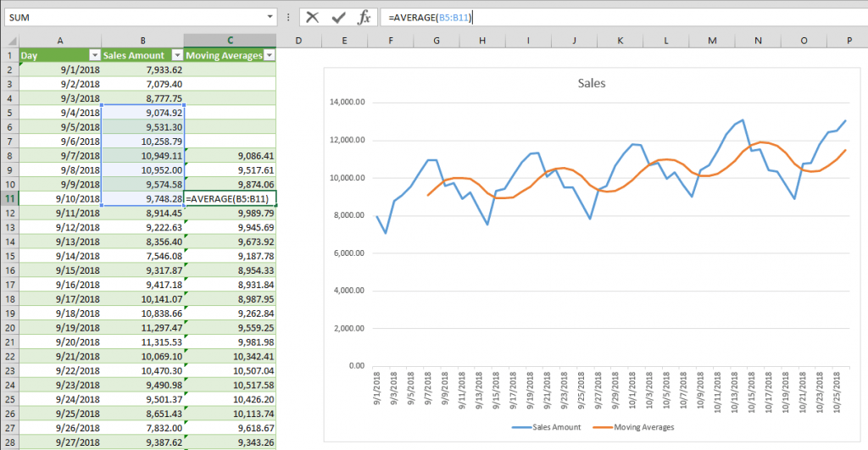Select column B header
Image resolution: width=868 pixels, height=450 pixels.
click(142, 41)
